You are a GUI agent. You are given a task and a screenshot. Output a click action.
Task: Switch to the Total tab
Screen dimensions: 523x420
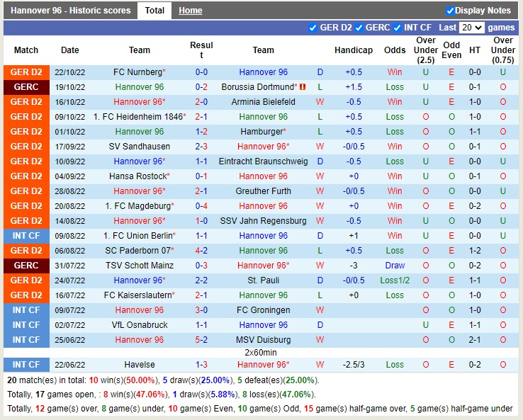coord(154,11)
